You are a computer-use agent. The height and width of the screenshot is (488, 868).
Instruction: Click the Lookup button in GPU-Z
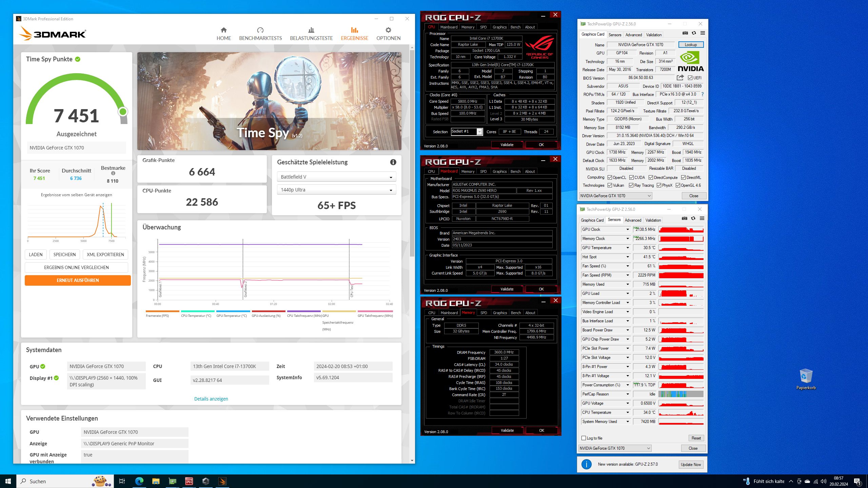(691, 45)
